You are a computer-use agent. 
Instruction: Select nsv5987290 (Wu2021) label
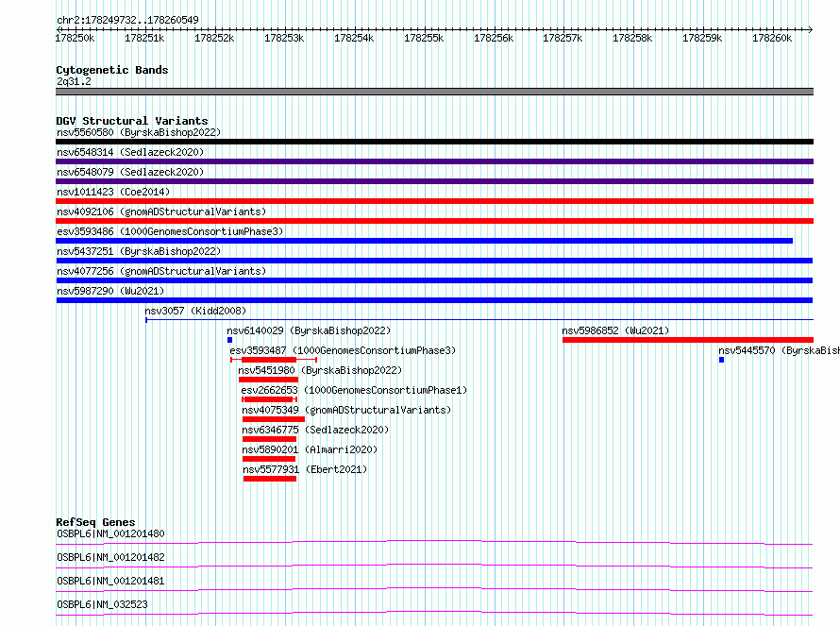coord(110,291)
